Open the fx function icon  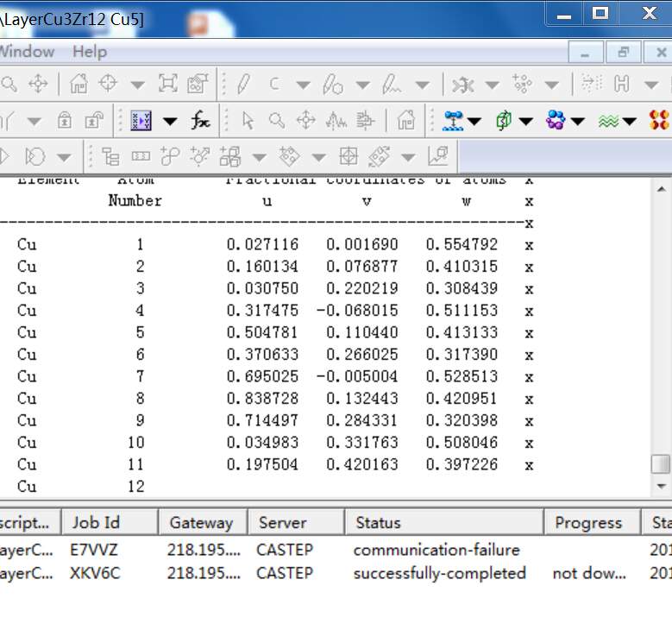(x=200, y=120)
